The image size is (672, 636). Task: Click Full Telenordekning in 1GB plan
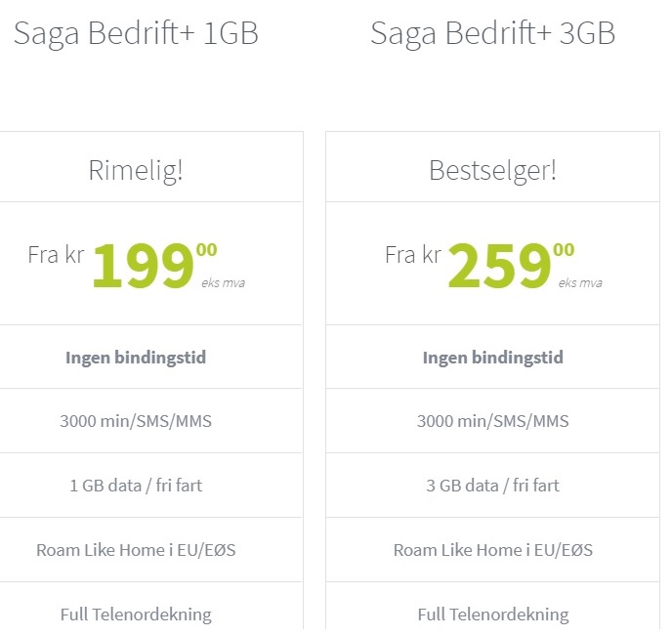point(136,615)
